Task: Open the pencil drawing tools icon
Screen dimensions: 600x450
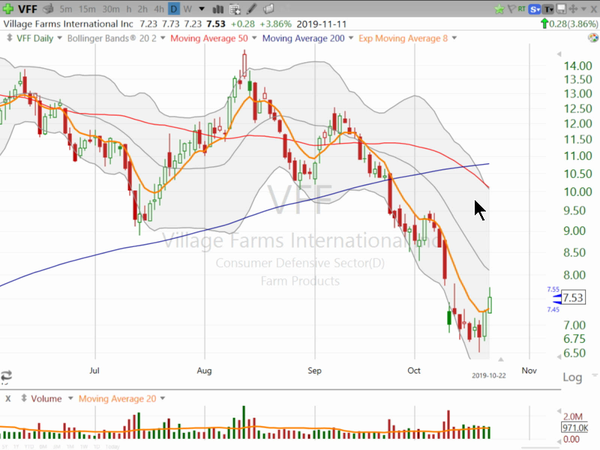Action: (252, 9)
